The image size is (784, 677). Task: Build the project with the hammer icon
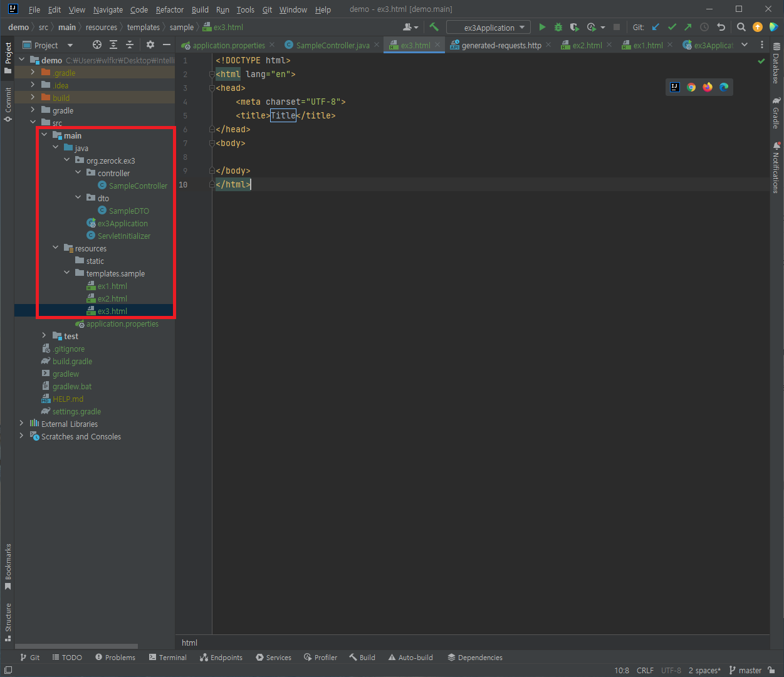click(x=434, y=27)
